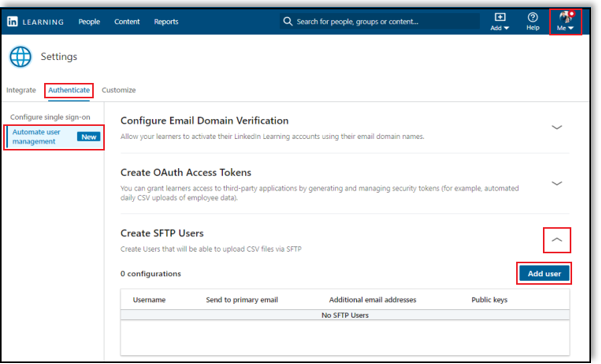
Task: Click Configure Email Domain Verification heading
Action: 205,121
